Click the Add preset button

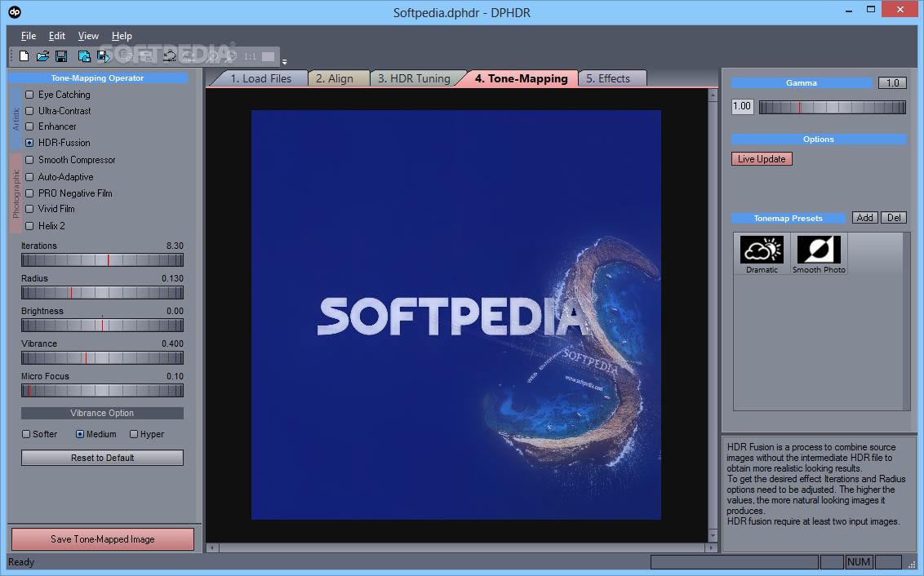864,218
